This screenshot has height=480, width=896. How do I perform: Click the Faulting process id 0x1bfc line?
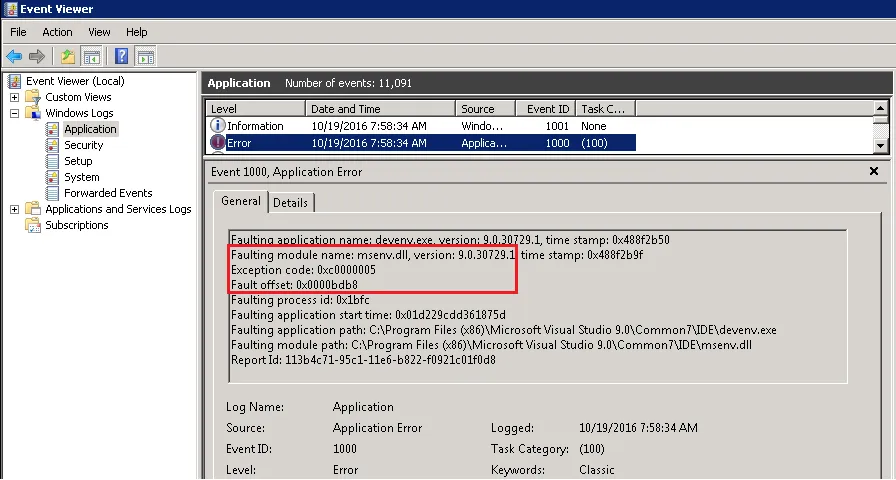point(300,299)
